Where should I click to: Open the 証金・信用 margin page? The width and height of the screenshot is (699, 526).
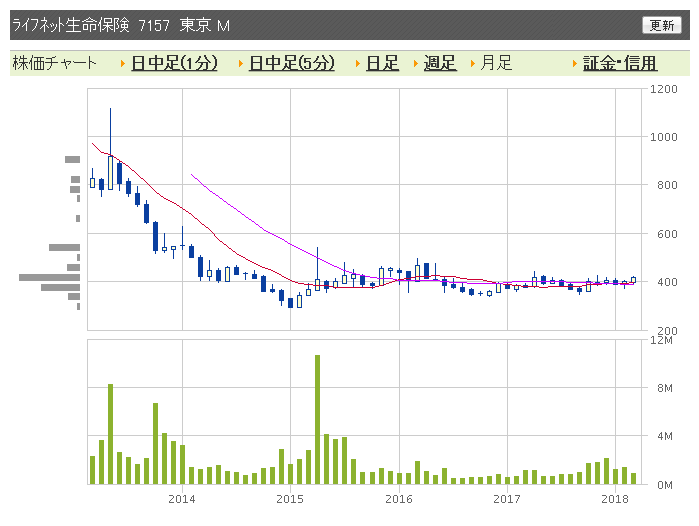620,63
